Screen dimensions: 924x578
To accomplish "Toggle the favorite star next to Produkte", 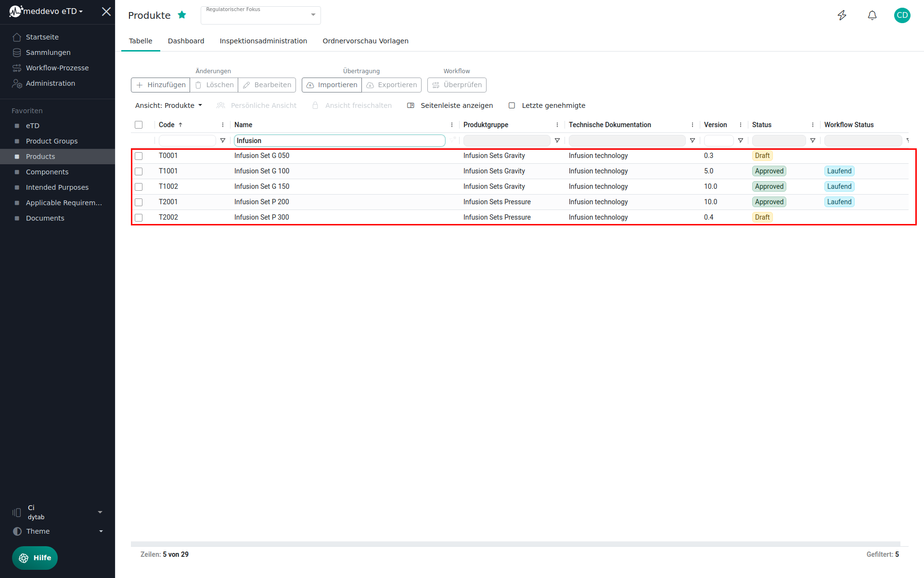I will [182, 15].
